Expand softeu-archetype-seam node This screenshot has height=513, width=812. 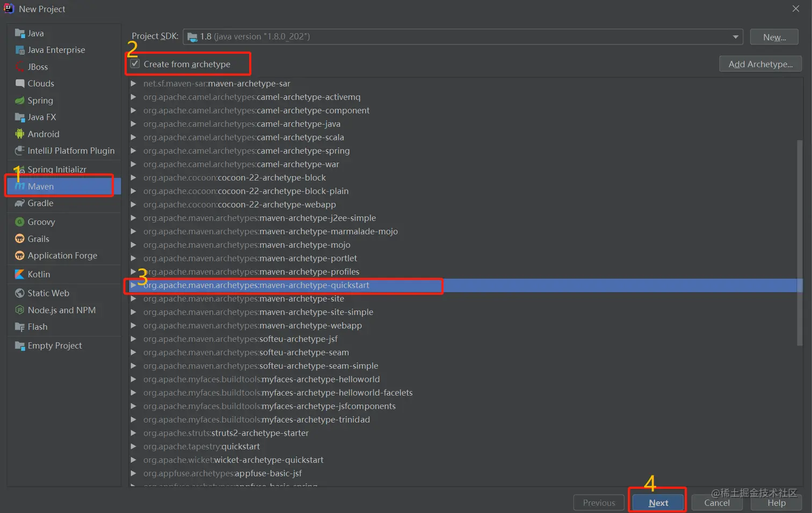point(133,352)
